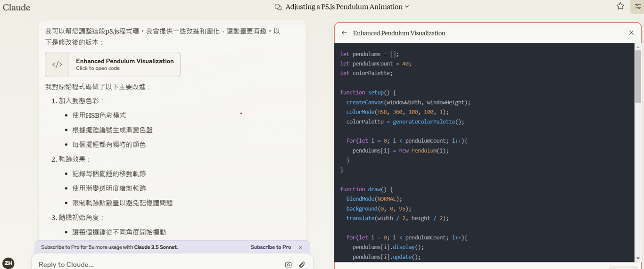This screenshot has height=269, width=644.
Task: Click the heading '1. 加入動態色彩：'
Action: pos(78,101)
